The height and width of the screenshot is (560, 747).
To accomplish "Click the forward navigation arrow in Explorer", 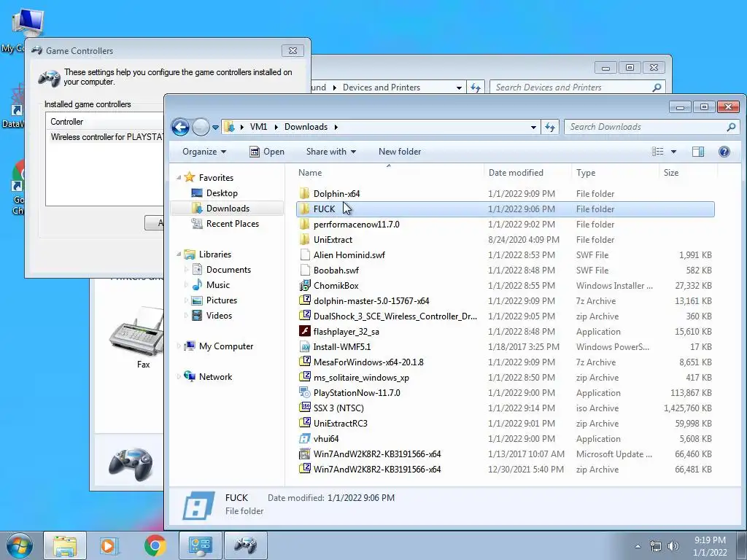I will tap(201, 127).
